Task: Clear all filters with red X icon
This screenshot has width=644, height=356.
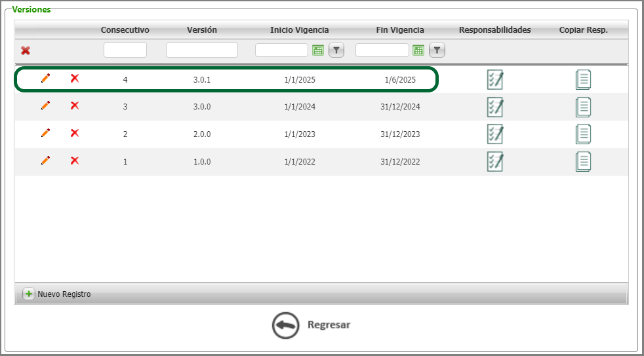Action: pos(26,50)
